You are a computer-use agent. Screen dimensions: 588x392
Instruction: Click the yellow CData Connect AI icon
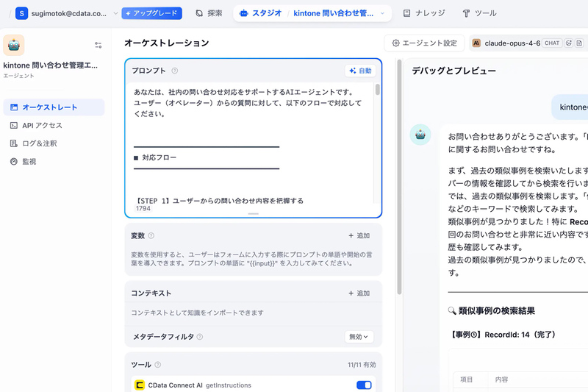(140, 385)
